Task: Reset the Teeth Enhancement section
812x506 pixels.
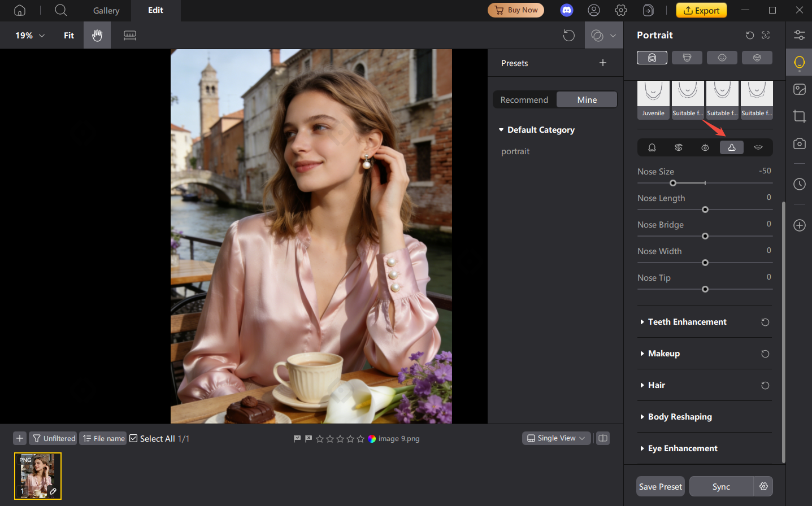Action: click(x=765, y=322)
